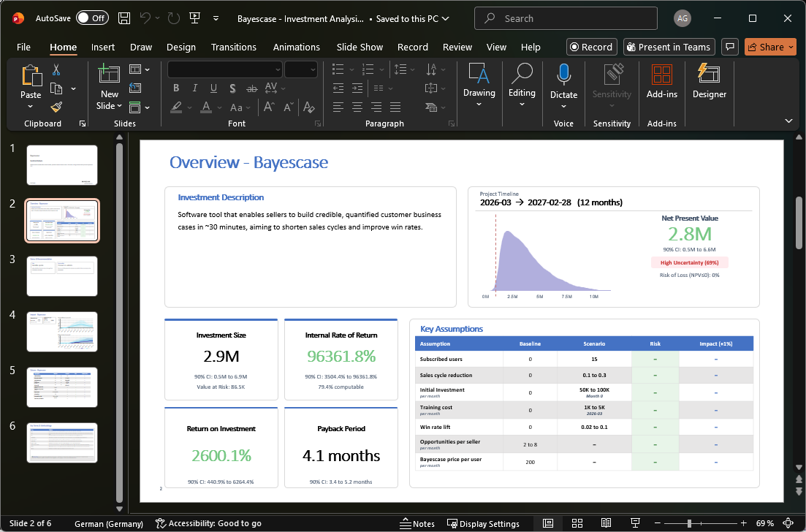
Task: Toggle Notes pane from status bar
Action: click(x=417, y=523)
